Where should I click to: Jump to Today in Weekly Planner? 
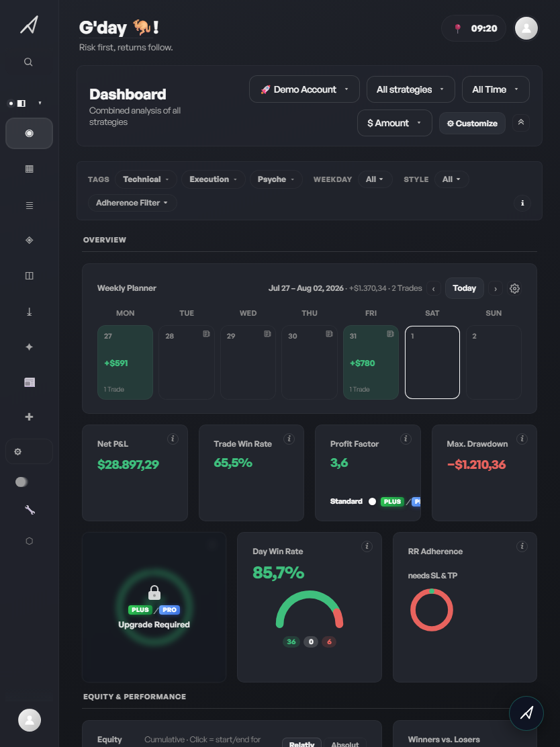pyautogui.click(x=464, y=288)
